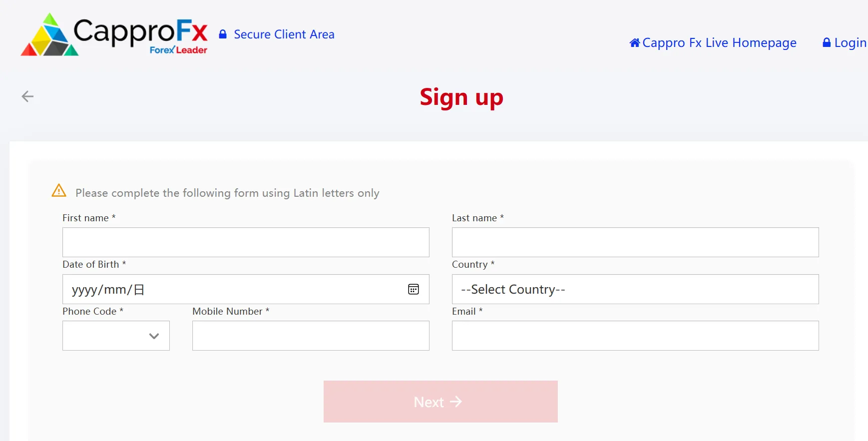Click the lock icon beside Login

tap(827, 43)
